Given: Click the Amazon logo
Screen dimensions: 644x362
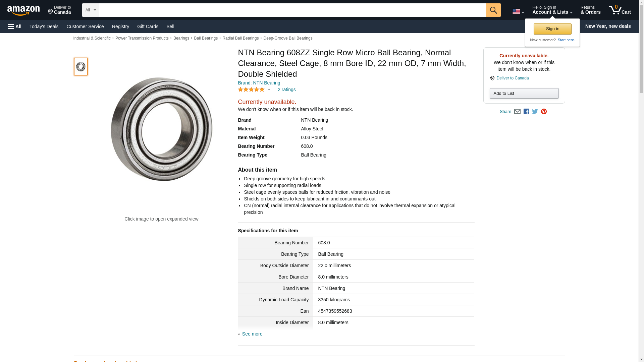Looking at the screenshot, I should point(23,11).
